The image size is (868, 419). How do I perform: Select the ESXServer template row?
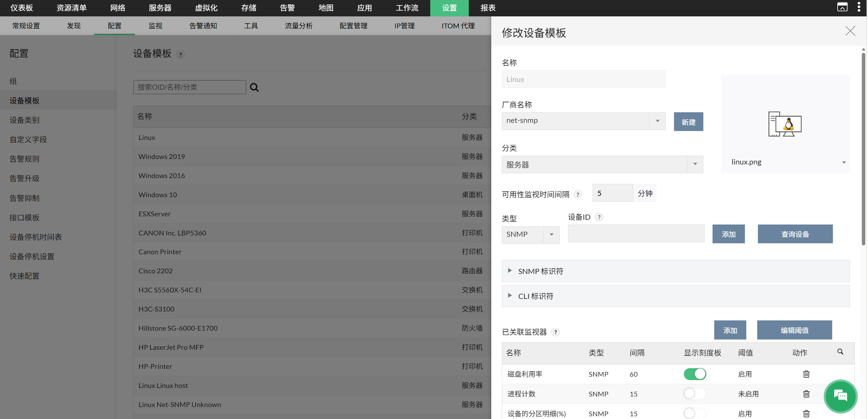coord(312,214)
